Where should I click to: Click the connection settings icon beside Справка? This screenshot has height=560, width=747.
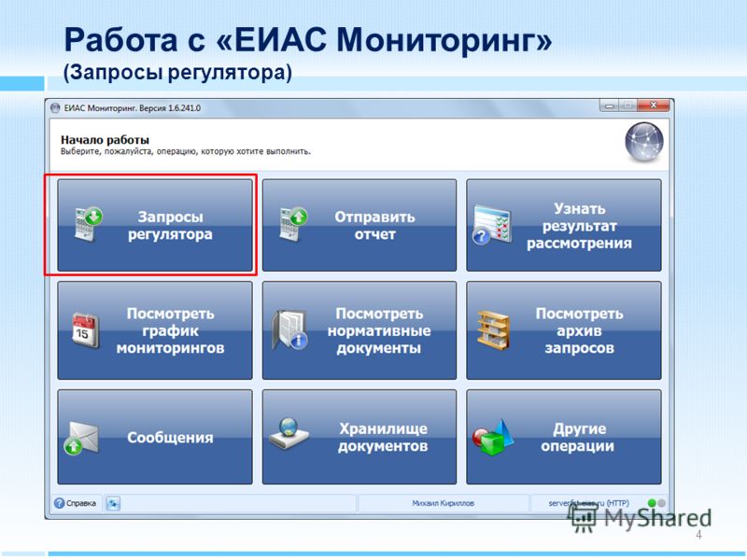click(113, 503)
